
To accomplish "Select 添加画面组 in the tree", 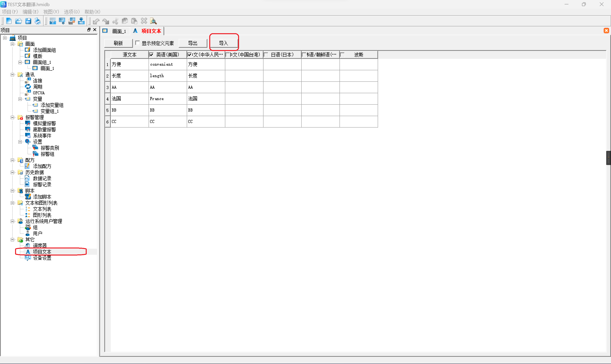I will tap(44, 50).
